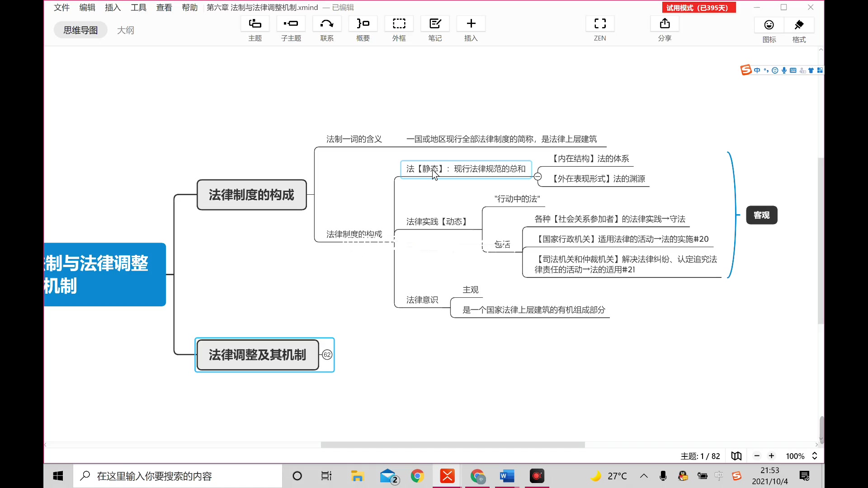Viewport: 868px width, 488px height.
Task: Open Windows notification center
Action: tap(805, 476)
